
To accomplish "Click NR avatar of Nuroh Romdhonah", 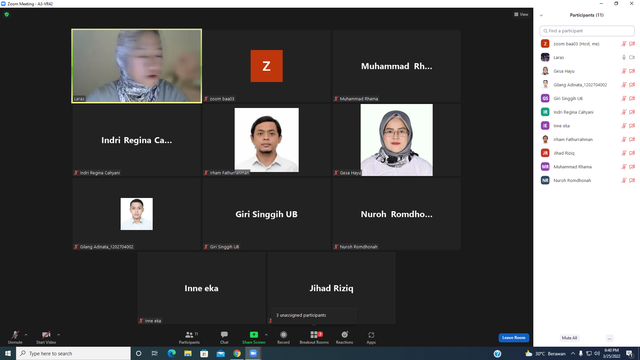I will (545, 180).
